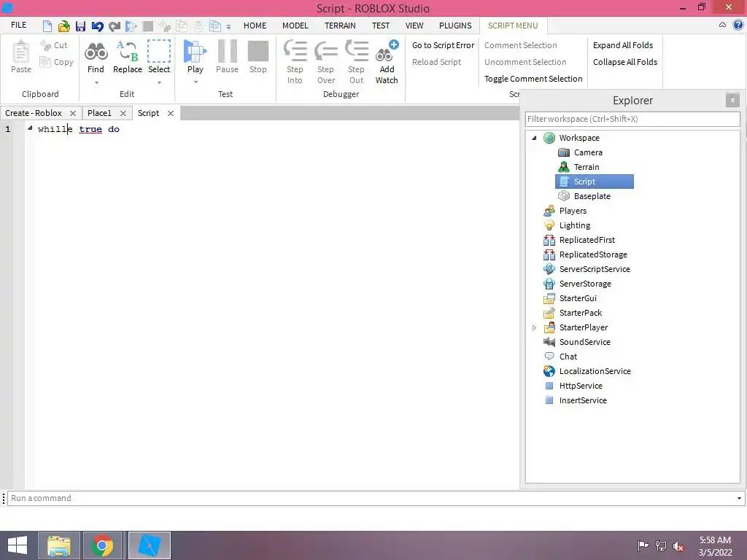Viewport: 747px width, 560px height.
Task: Collapse the Workspace tree node
Action: (x=534, y=138)
